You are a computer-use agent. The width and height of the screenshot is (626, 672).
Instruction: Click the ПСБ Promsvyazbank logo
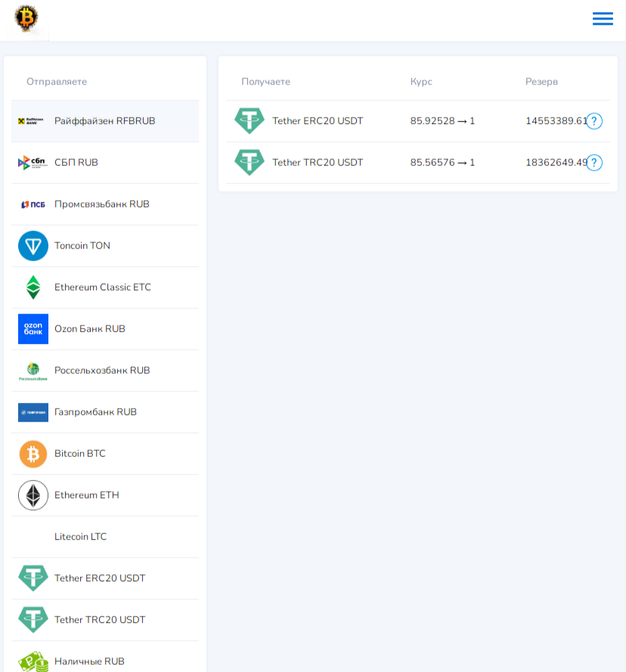[33, 204]
